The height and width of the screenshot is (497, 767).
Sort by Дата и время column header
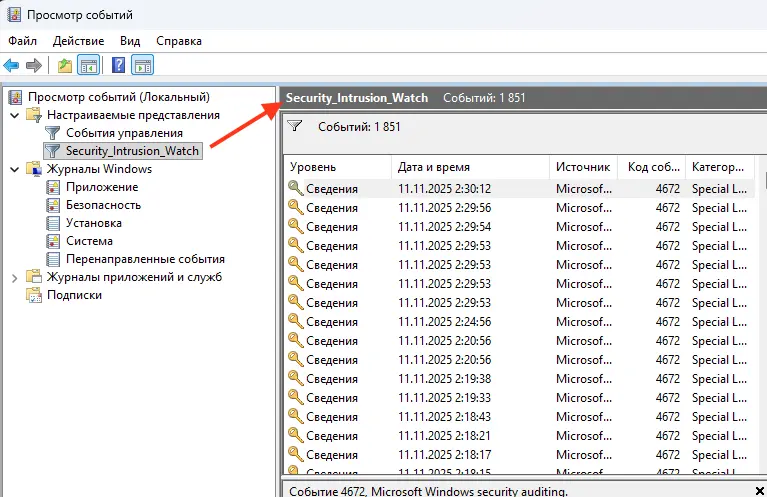(433, 167)
